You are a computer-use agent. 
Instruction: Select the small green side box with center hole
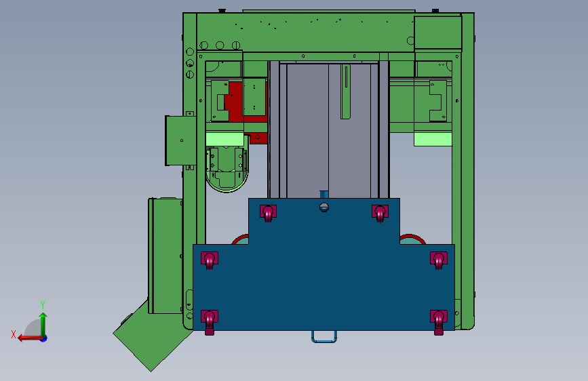click(x=180, y=140)
